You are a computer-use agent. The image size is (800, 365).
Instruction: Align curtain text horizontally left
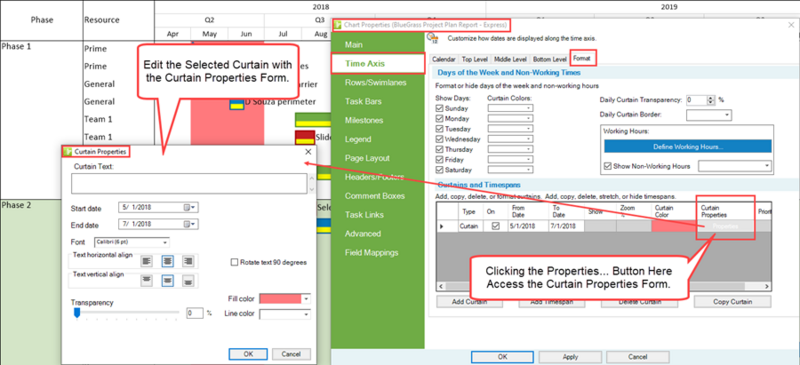[x=147, y=261]
